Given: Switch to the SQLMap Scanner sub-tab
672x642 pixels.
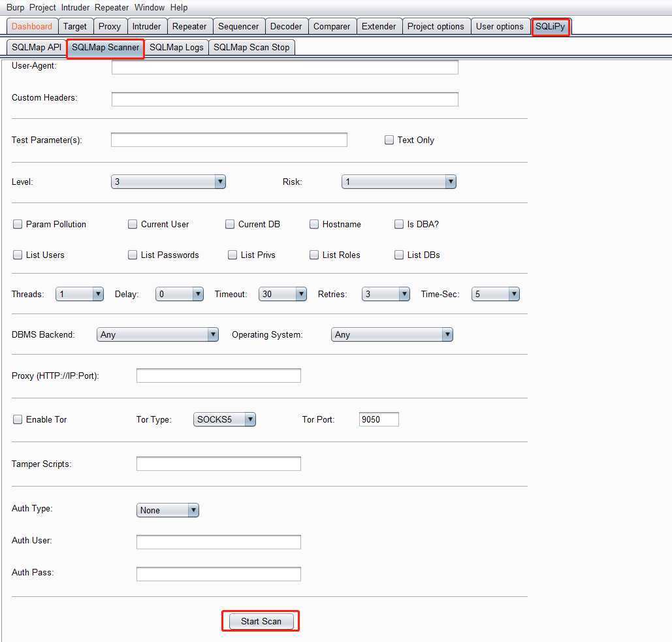Looking at the screenshot, I should pos(105,48).
